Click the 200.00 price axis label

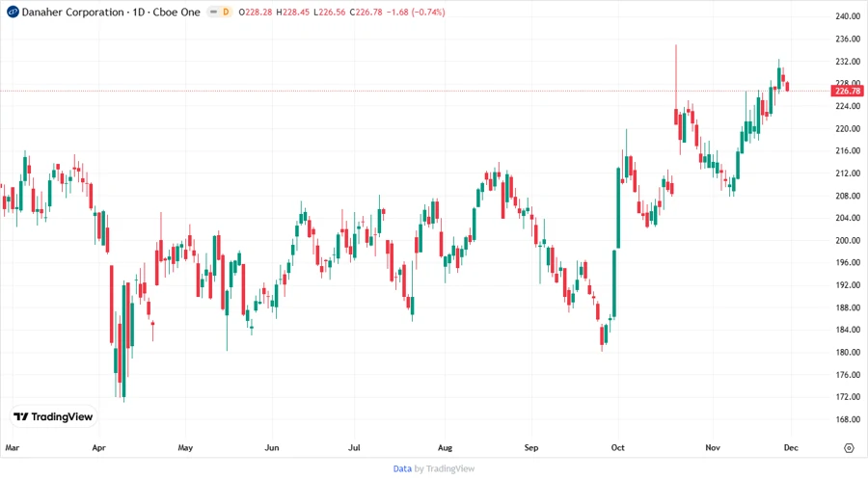848,241
